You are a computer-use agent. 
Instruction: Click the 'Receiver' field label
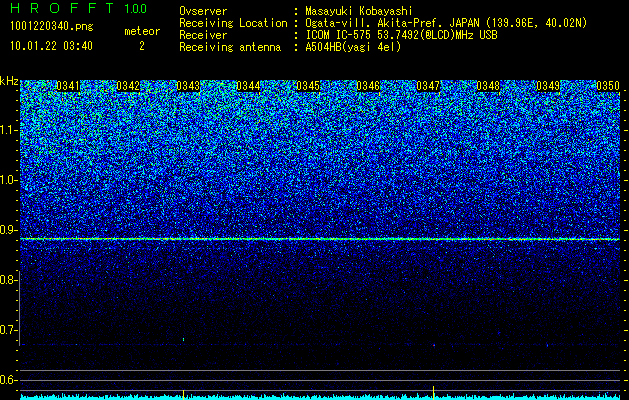click(203, 35)
